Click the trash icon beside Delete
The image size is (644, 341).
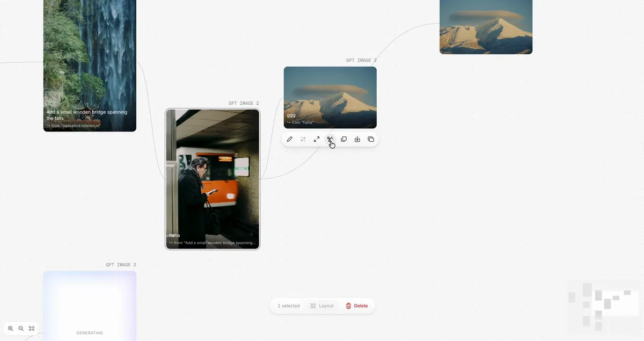(x=348, y=306)
